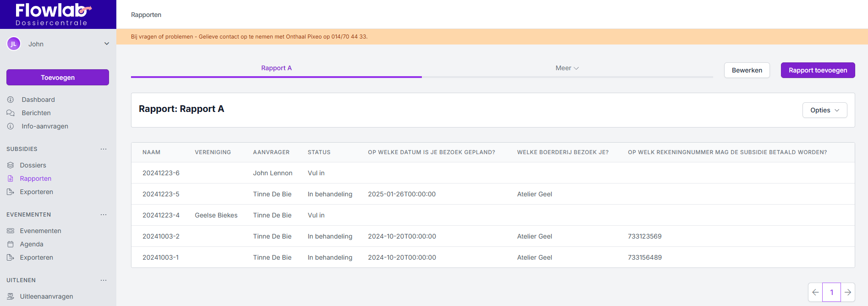
Task: Open Rapporten in the sidebar
Action: point(35,178)
